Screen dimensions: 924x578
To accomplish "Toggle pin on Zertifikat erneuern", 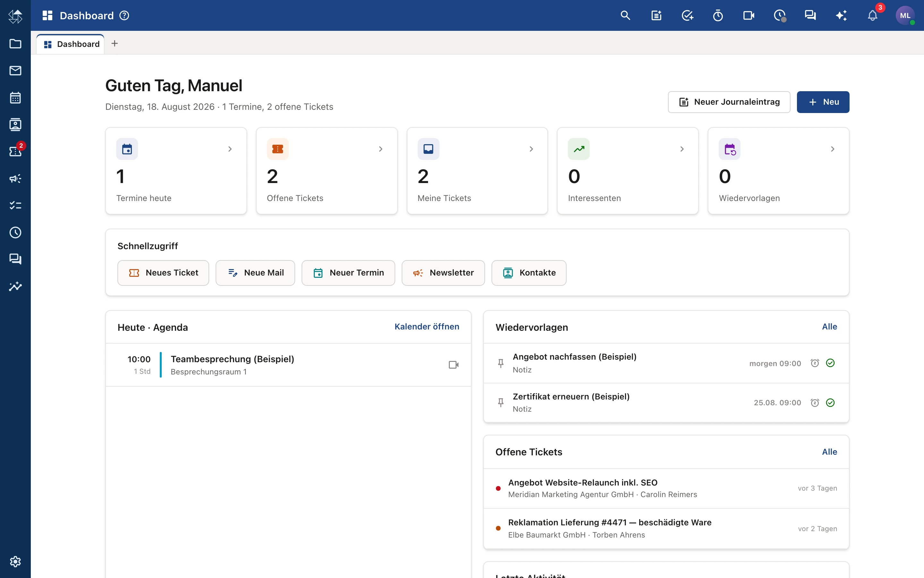I will 501,403.
